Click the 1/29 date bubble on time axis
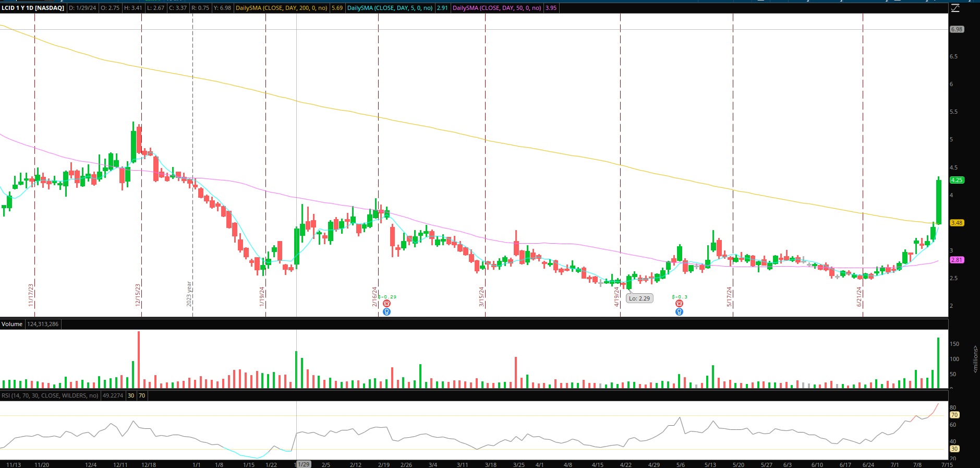980x468 pixels. click(304, 464)
